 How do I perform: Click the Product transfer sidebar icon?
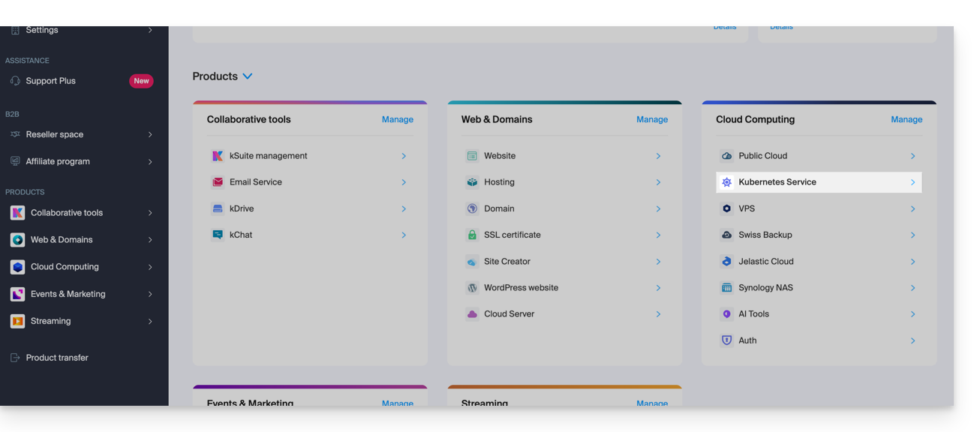pos(15,358)
